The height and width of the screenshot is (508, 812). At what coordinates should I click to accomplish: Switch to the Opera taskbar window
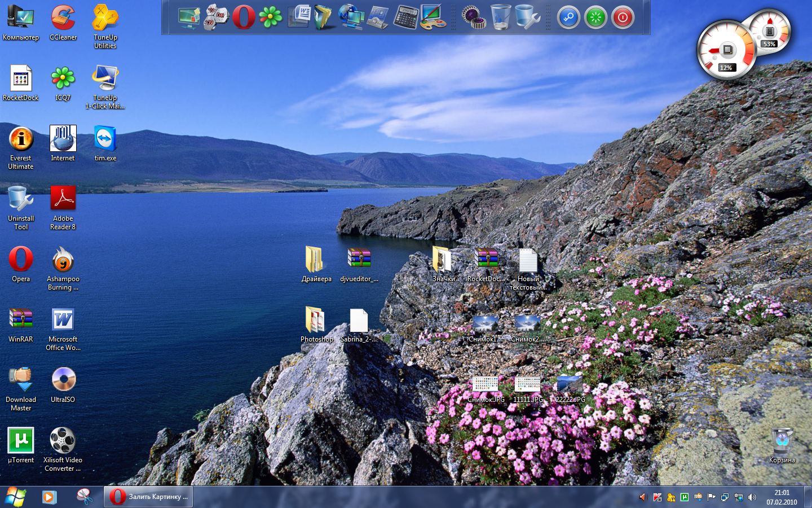(148, 497)
